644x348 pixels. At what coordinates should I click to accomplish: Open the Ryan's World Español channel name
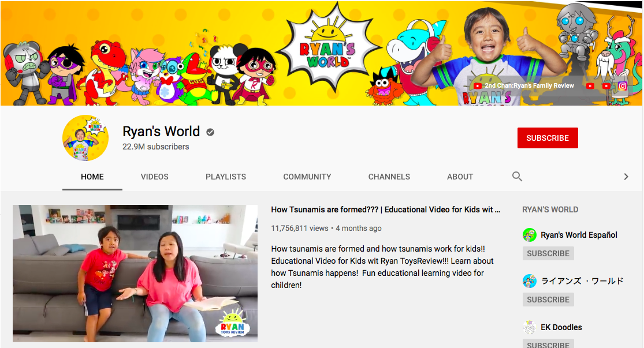(579, 235)
